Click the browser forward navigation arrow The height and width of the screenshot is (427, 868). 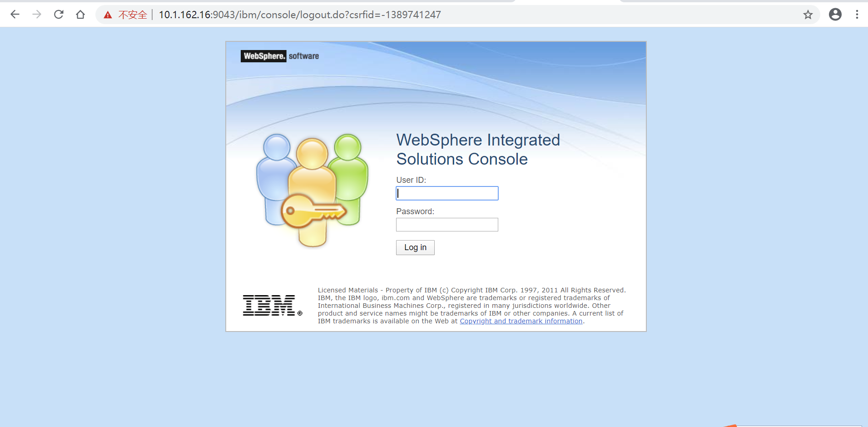pos(37,14)
